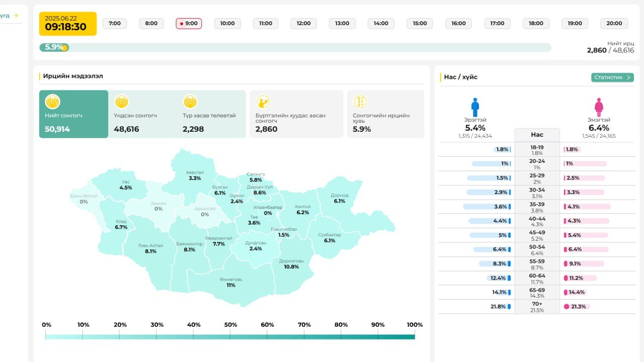Click the Нас / хүйс section heading

[461, 77]
